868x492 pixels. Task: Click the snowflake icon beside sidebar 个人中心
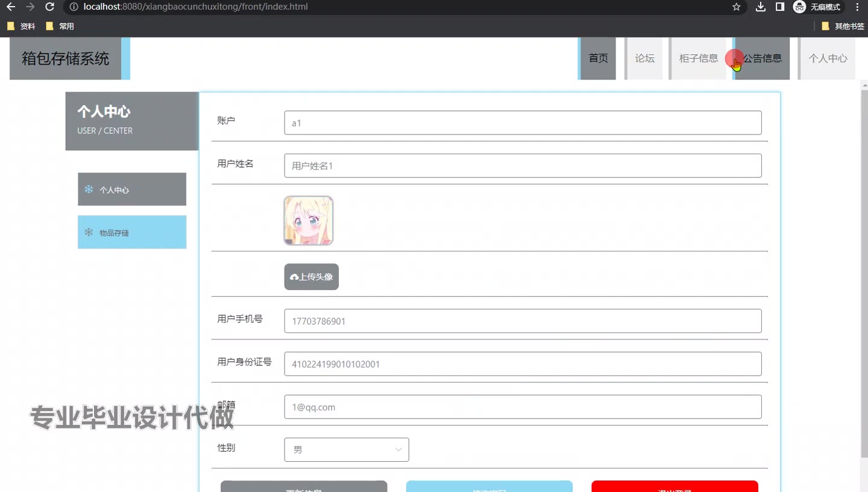89,189
